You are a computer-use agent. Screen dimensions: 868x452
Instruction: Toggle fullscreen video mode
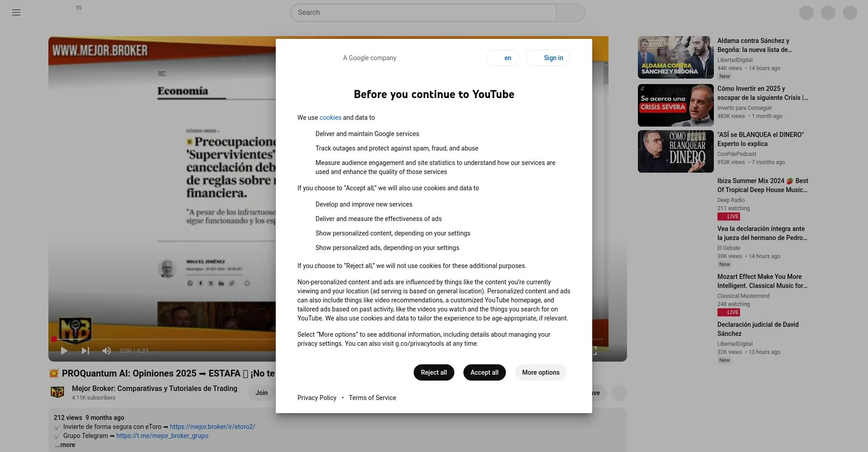pyautogui.click(x=594, y=351)
